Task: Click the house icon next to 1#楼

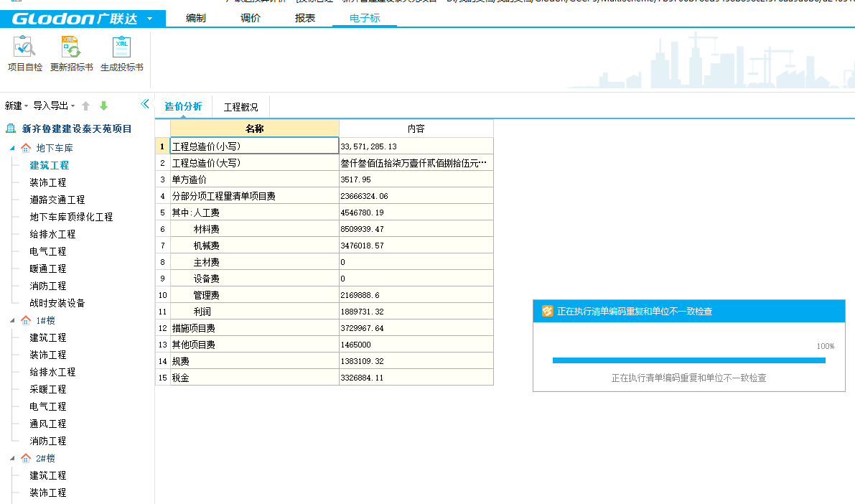Action: 26,320
